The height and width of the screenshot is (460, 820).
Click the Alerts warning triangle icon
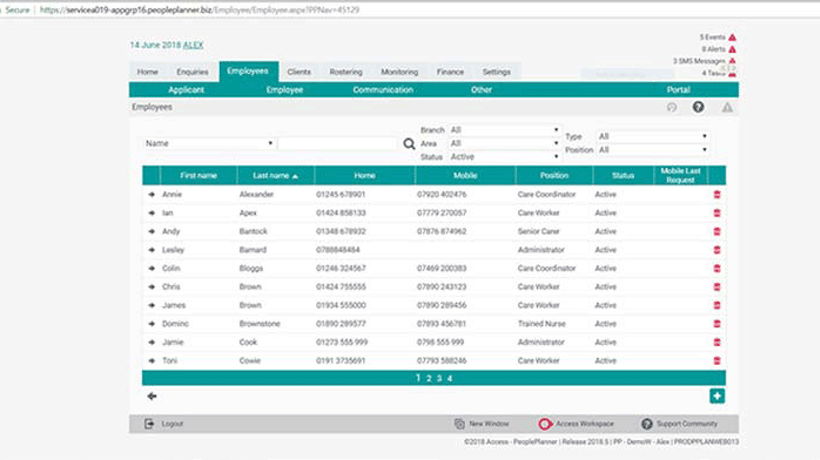pos(732,49)
